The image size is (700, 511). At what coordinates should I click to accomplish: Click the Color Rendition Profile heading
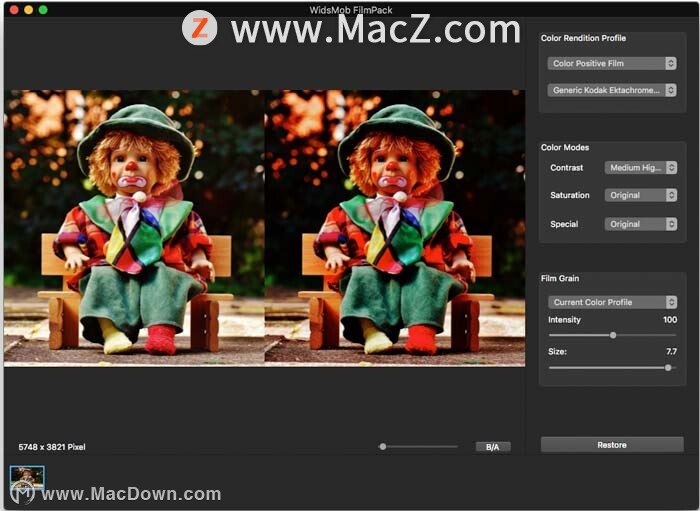coord(583,38)
